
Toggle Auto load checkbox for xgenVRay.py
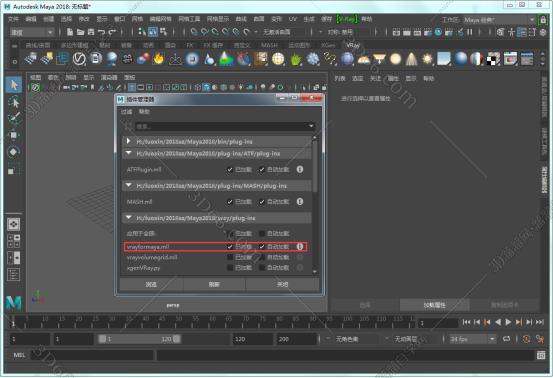pyautogui.click(x=262, y=268)
